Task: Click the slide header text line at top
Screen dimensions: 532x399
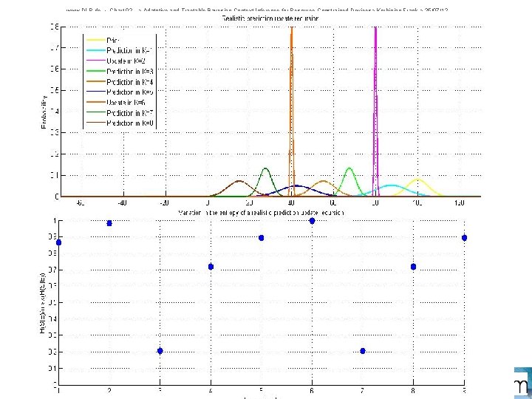Action: [257, 10]
